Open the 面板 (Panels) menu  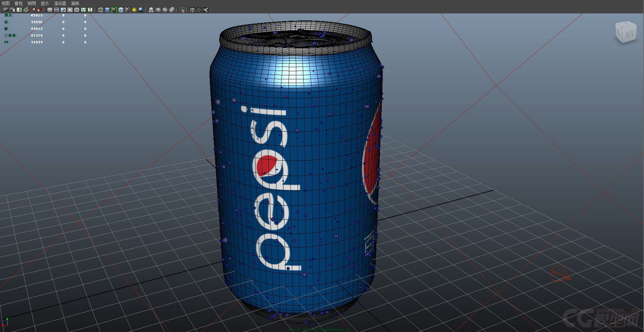coord(75,3)
